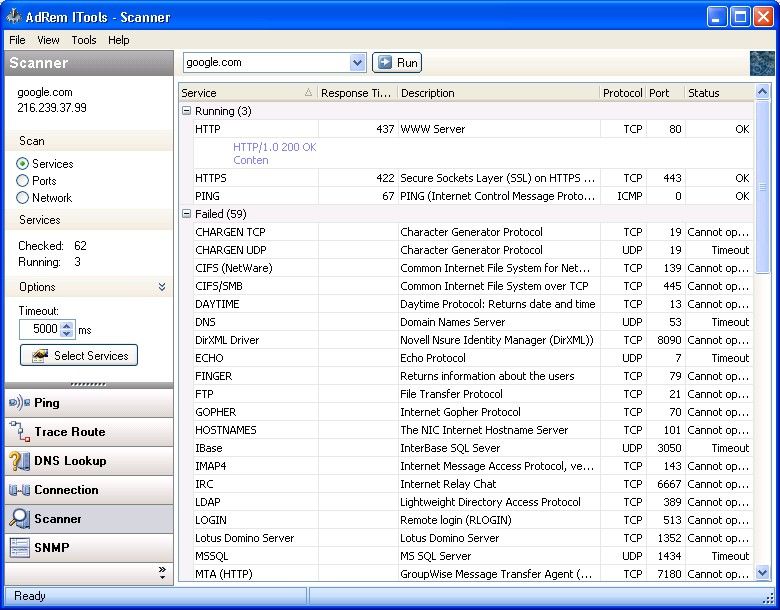This screenshot has height=610, width=780.
Task: Click the sidebar overflow chevron below SNMP
Action: pos(162,572)
